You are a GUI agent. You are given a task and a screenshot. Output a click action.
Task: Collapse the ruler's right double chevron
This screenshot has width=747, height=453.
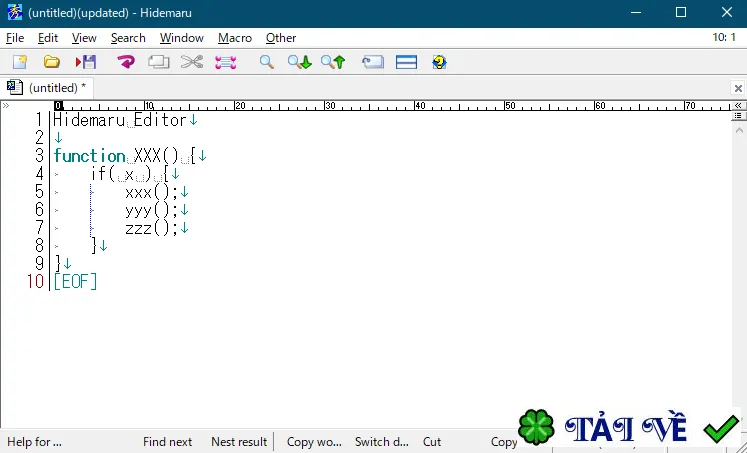click(738, 105)
